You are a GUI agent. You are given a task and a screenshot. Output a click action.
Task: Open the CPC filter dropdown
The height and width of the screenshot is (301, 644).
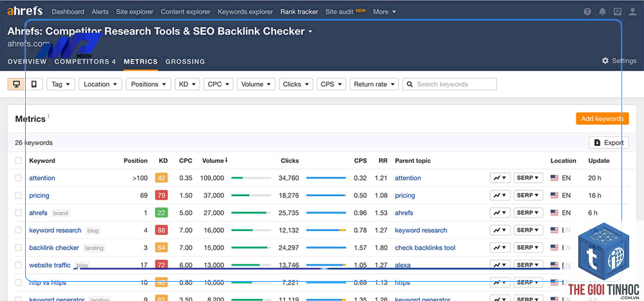point(218,84)
